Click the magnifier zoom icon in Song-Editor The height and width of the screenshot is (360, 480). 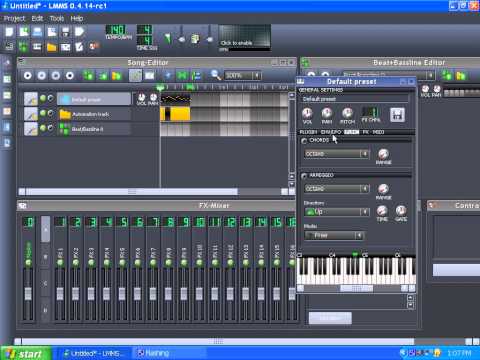216,75
